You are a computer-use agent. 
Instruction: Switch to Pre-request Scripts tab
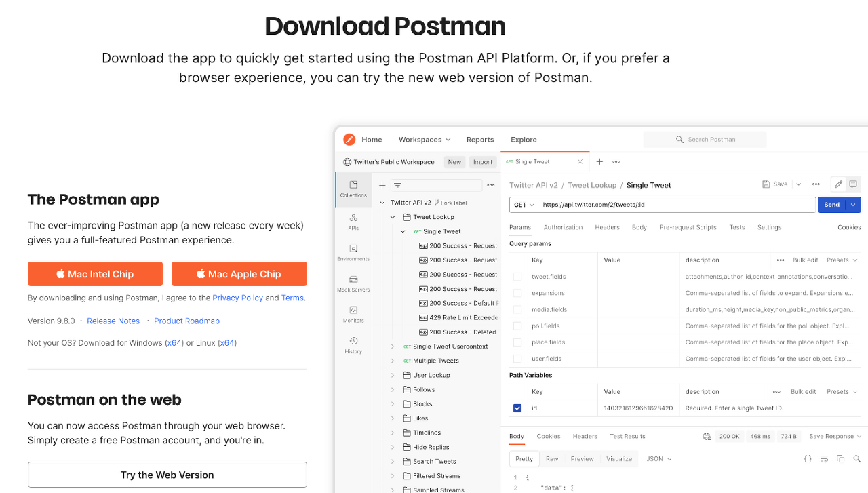(x=688, y=228)
